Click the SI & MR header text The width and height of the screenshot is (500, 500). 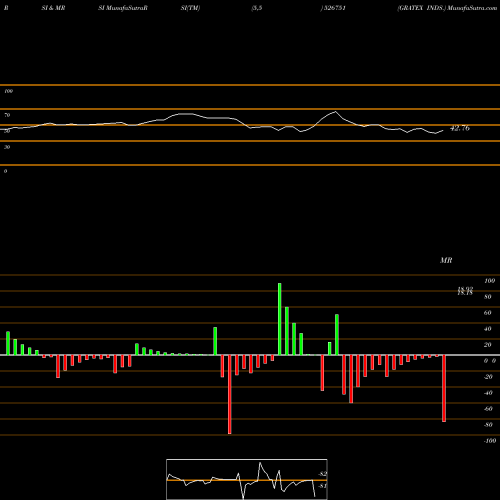pyautogui.click(x=53, y=8)
